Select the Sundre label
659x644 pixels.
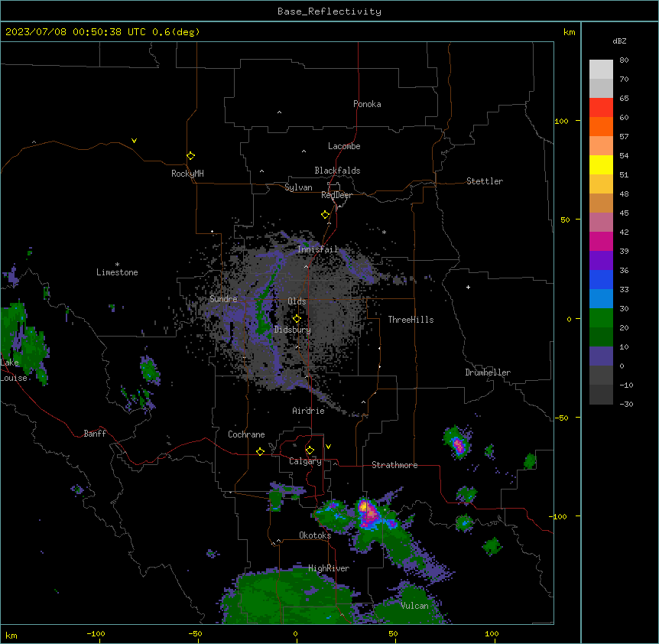click(x=223, y=299)
